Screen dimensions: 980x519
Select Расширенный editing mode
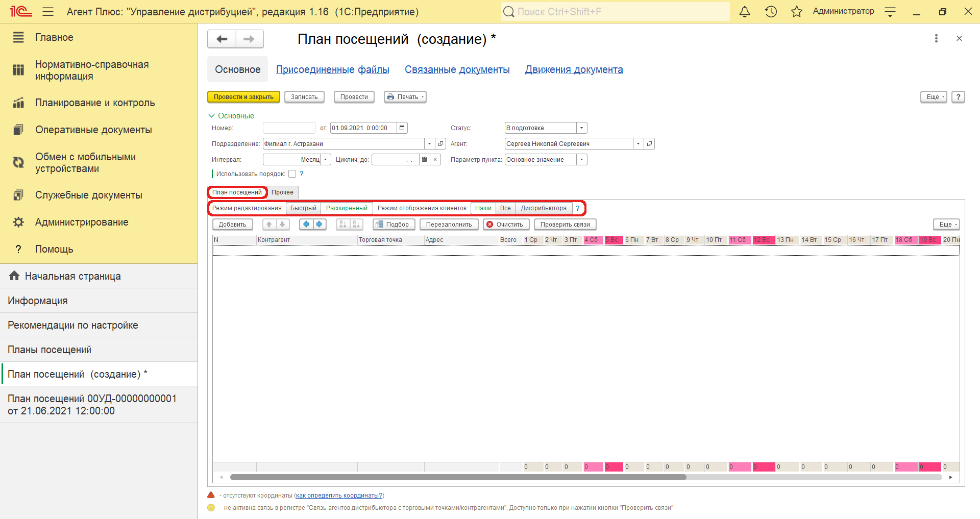pyautogui.click(x=347, y=208)
